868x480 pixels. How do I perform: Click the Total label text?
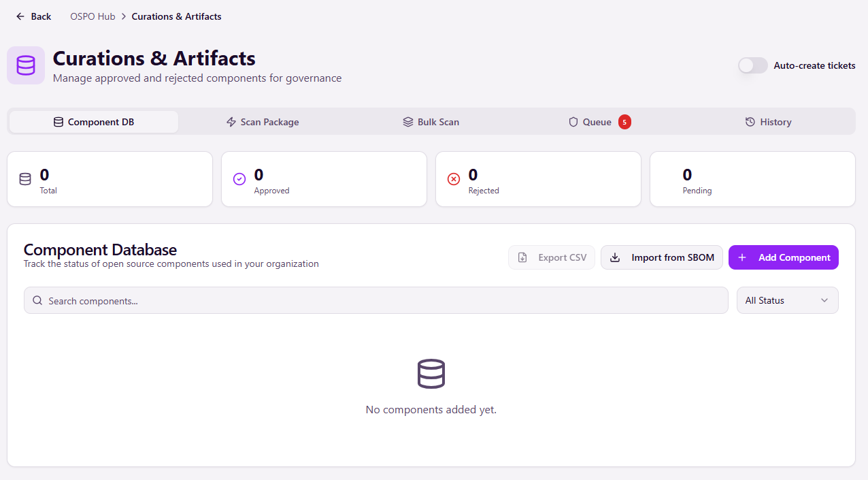(x=48, y=191)
